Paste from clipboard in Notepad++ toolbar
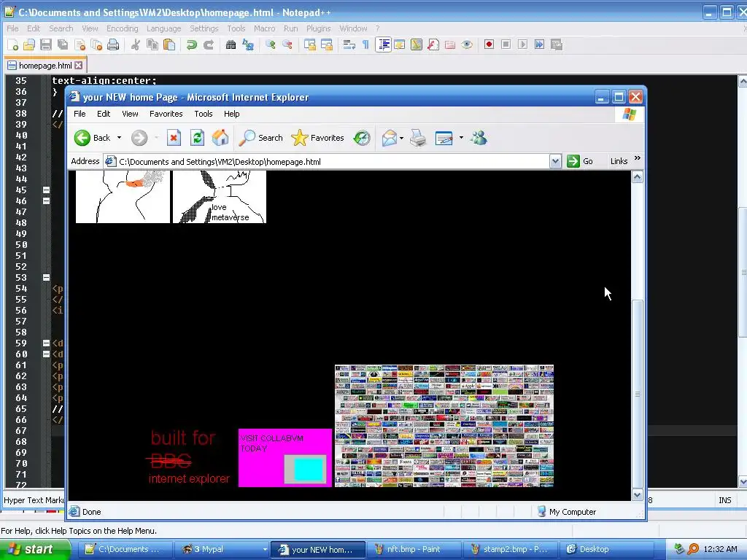This screenshot has width=747, height=560. click(169, 44)
